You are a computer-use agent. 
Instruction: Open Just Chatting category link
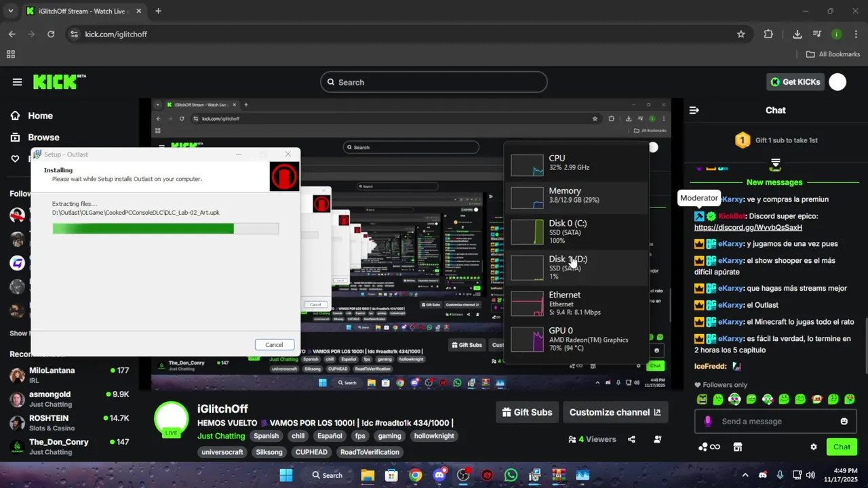[221, 436]
